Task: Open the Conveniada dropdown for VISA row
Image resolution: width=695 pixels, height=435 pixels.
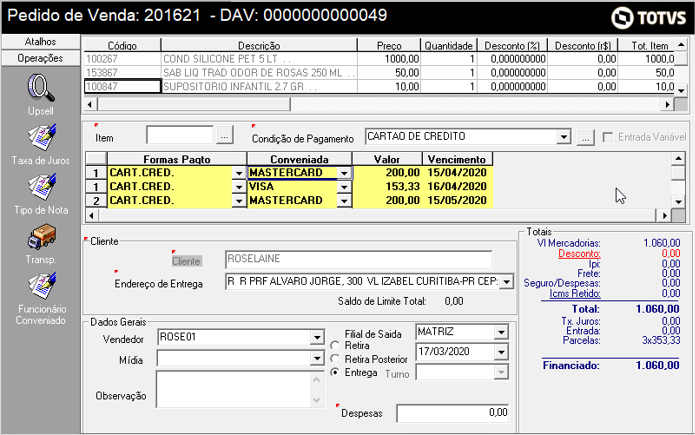Action: click(344, 187)
